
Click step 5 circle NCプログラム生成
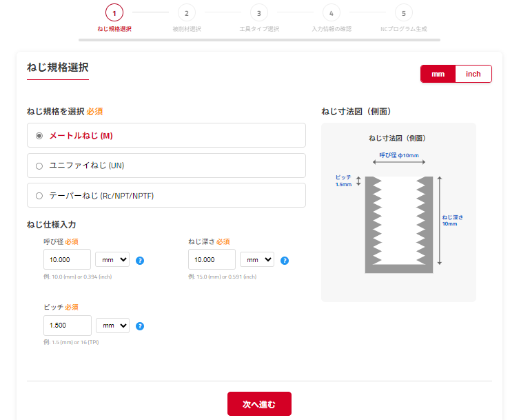click(x=403, y=12)
